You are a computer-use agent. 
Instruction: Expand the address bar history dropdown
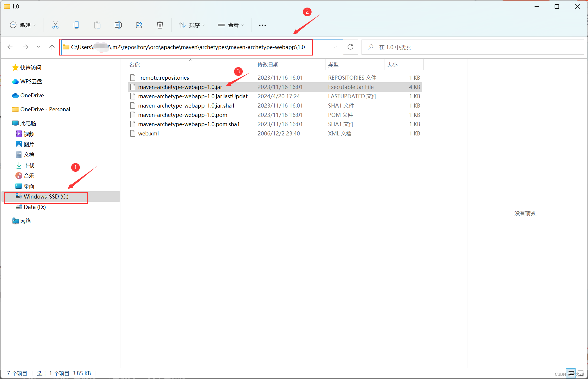pyautogui.click(x=335, y=47)
